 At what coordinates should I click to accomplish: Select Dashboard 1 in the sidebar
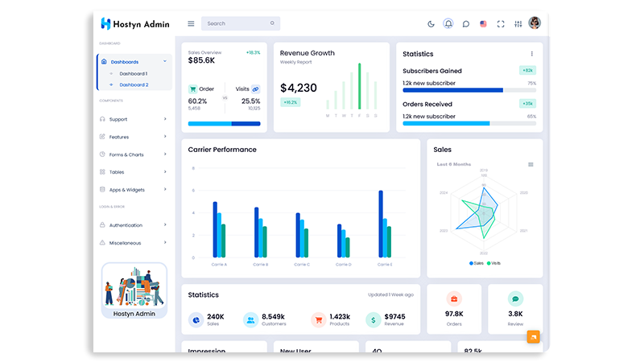tap(133, 73)
